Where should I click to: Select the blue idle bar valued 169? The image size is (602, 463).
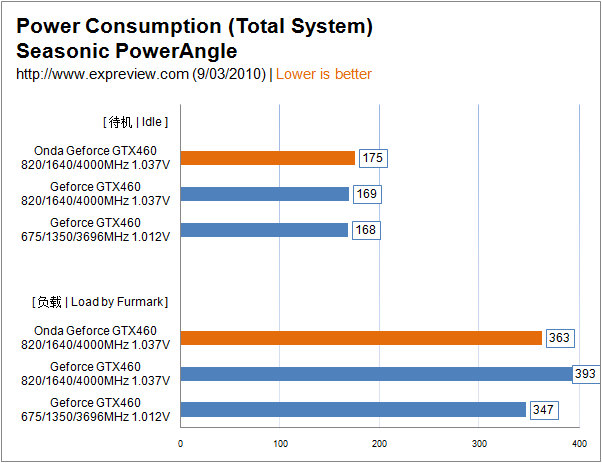click(x=265, y=194)
